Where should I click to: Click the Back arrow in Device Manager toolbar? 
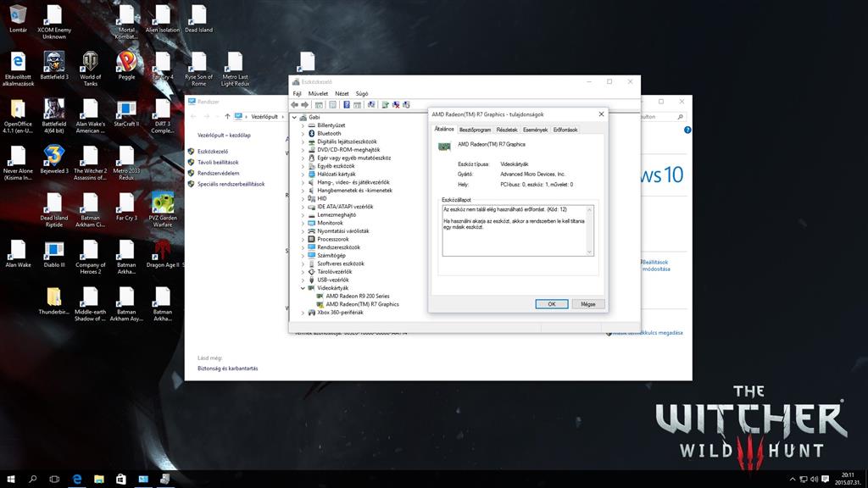tap(294, 104)
